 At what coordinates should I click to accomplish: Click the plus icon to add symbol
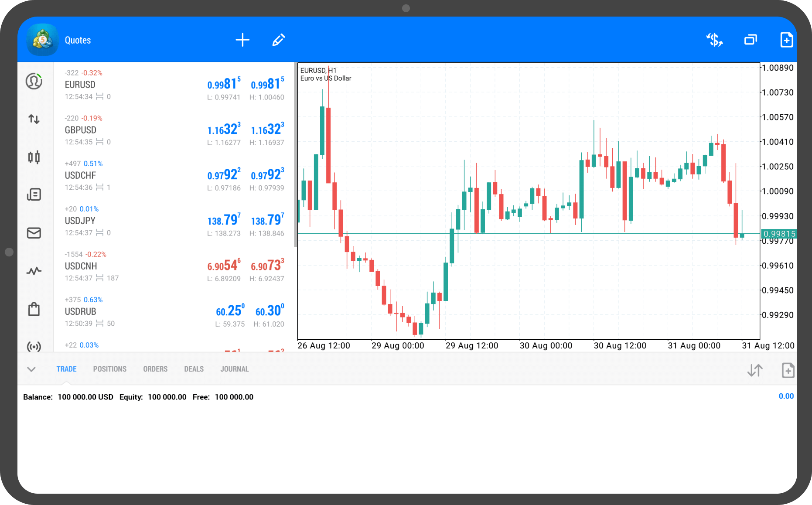[242, 40]
